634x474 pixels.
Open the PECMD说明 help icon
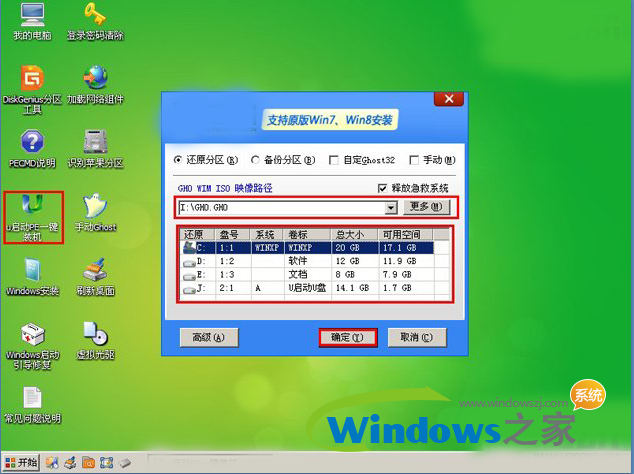click(x=33, y=142)
